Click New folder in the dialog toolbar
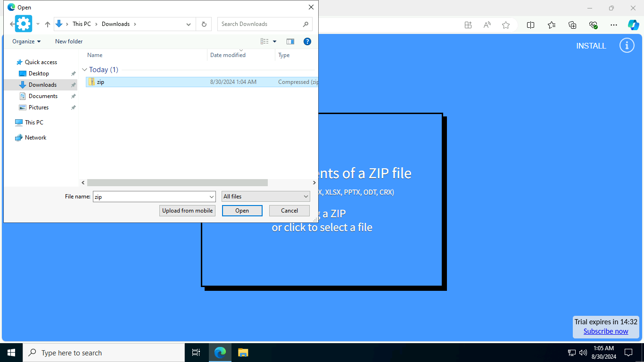 click(x=68, y=41)
